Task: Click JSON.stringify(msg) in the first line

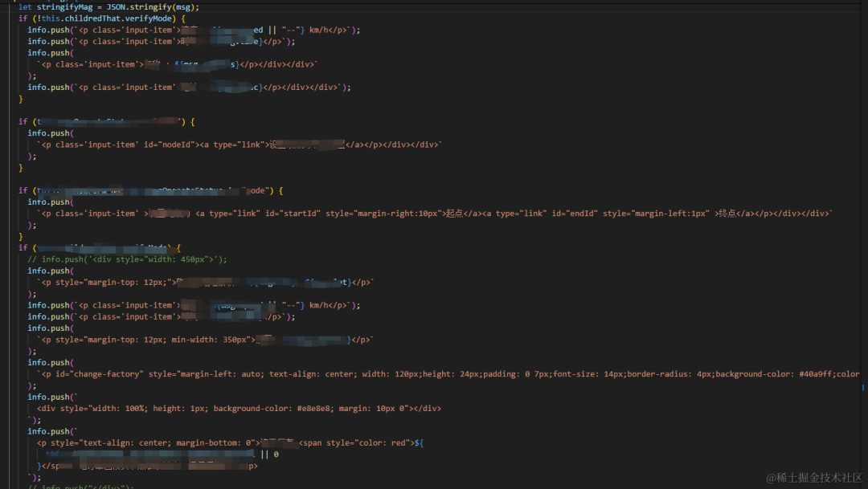Action: (x=153, y=7)
